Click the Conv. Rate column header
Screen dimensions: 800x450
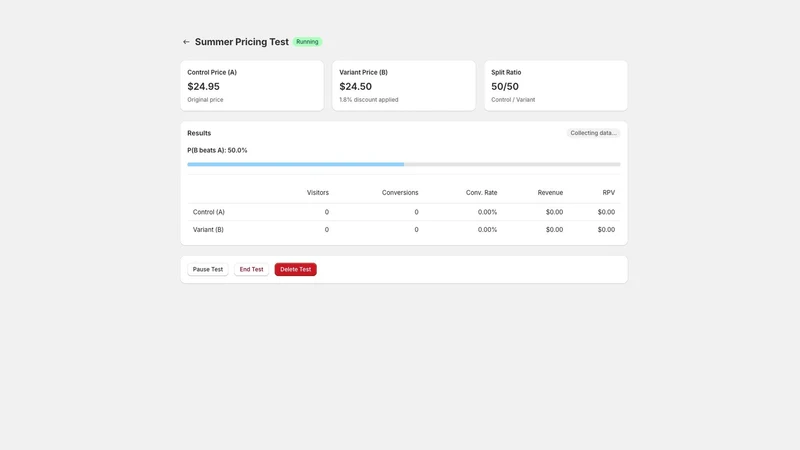coord(481,193)
